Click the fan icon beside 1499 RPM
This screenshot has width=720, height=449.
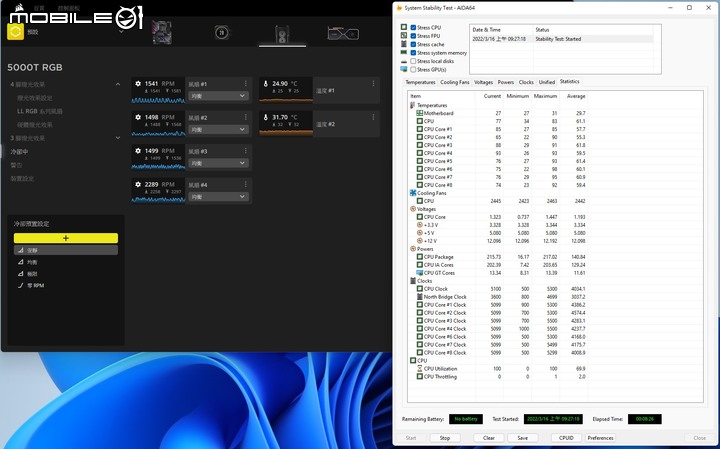tap(138, 151)
